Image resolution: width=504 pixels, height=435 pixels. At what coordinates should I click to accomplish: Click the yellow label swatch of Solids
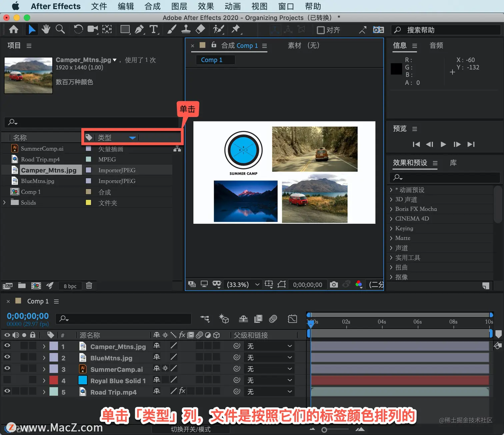(x=88, y=202)
